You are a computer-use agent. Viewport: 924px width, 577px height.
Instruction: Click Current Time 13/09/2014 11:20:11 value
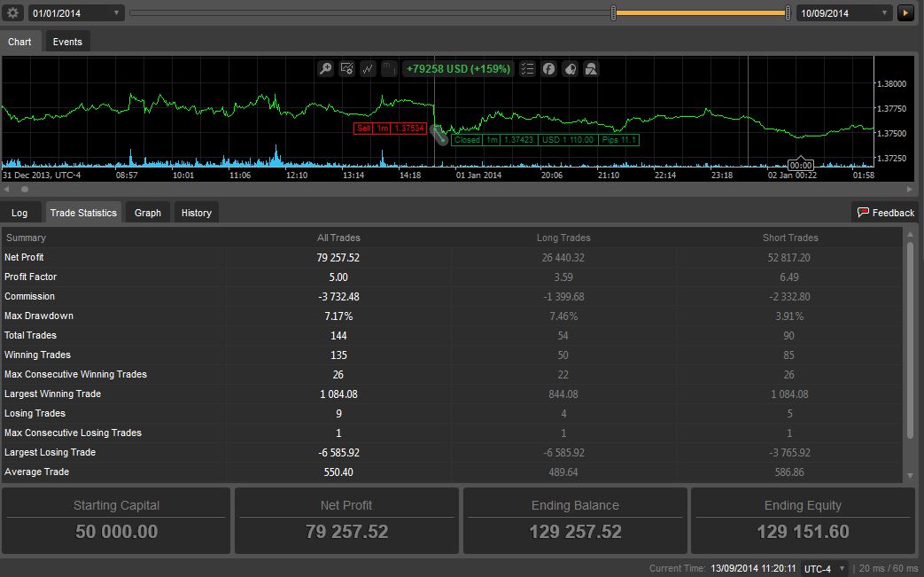[753, 569]
